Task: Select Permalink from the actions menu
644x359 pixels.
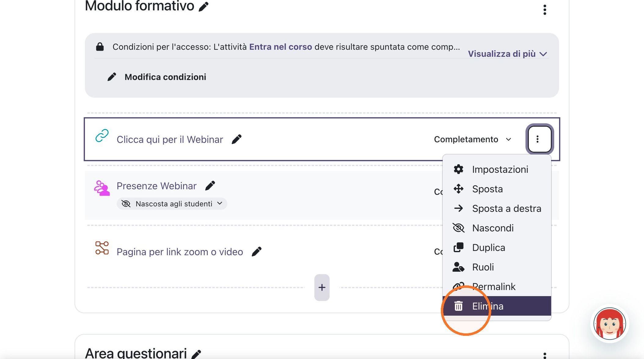Action: tap(497, 286)
